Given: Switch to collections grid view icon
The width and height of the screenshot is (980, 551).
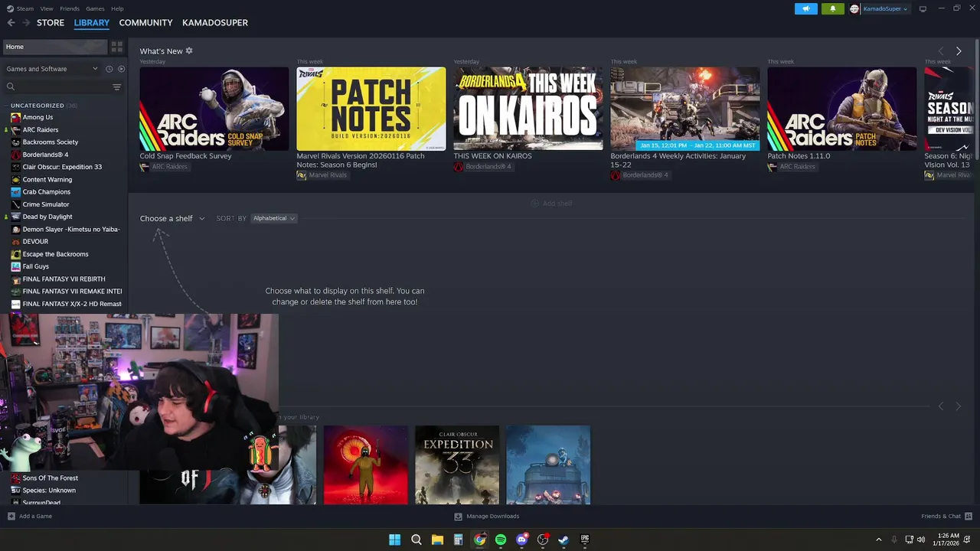Looking at the screenshot, I should [117, 47].
